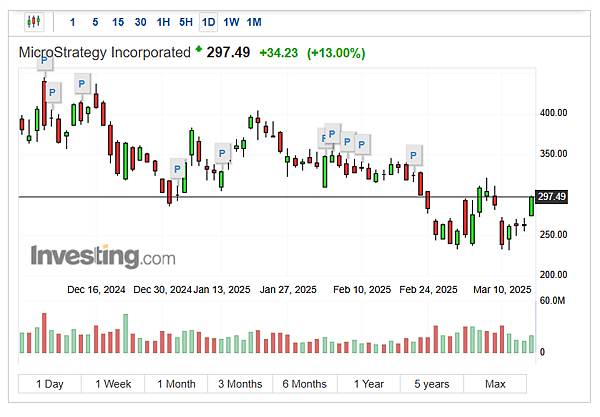Click the Jan 27, 2025 date label

click(288, 290)
